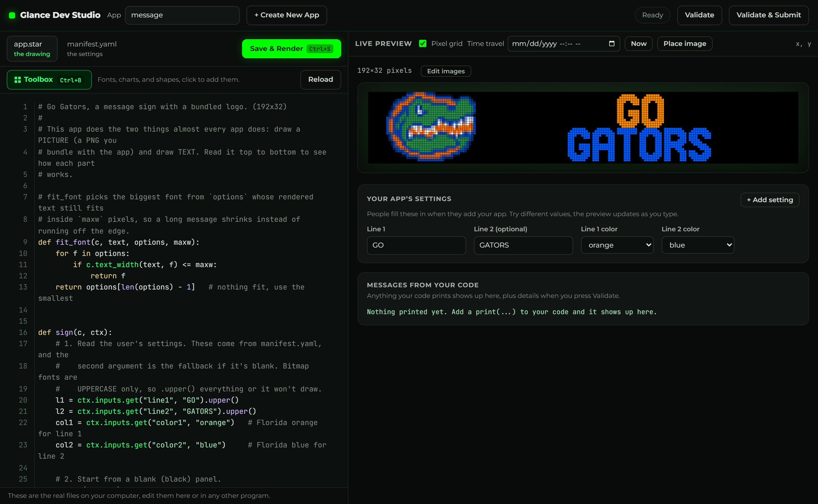Click the Create New App button
Screen dimensions: 818x504
point(287,15)
